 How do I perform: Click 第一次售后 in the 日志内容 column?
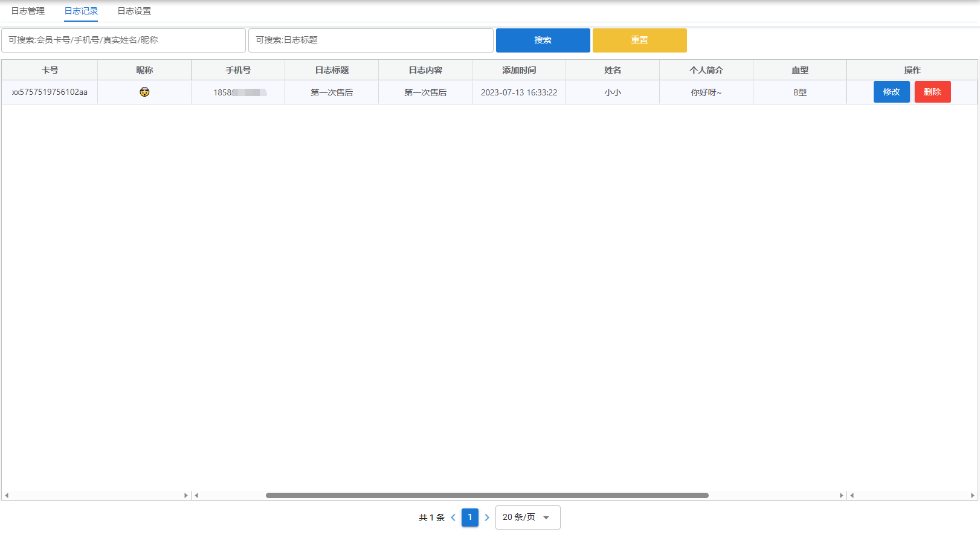pyautogui.click(x=425, y=92)
